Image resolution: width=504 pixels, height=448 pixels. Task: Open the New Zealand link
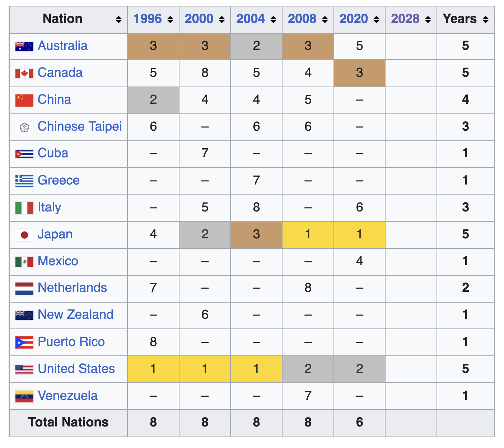[75, 315]
